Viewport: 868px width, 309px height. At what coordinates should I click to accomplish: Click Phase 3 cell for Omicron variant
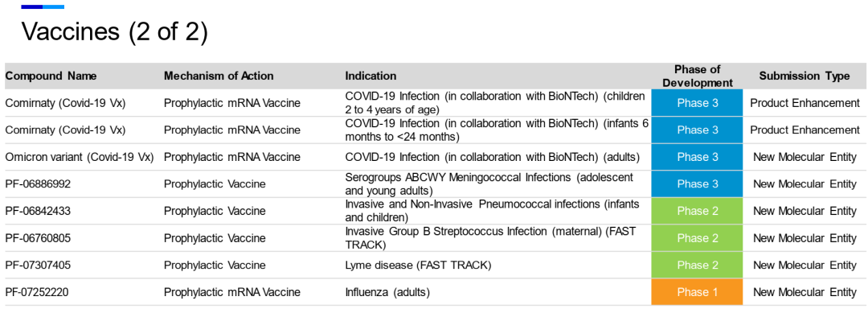[698, 157]
